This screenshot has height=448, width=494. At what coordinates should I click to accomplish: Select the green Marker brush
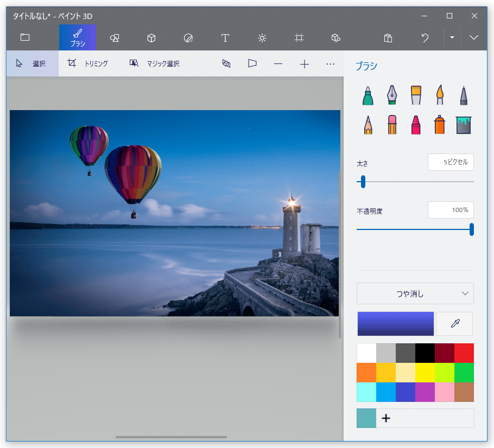coord(368,95)
